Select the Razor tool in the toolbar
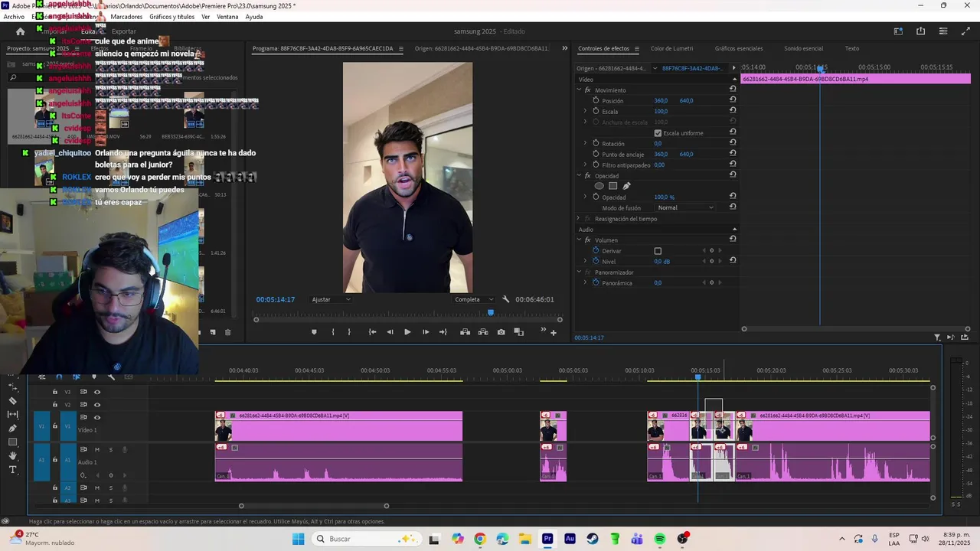The image size is (980, 551). click(12, 401)
